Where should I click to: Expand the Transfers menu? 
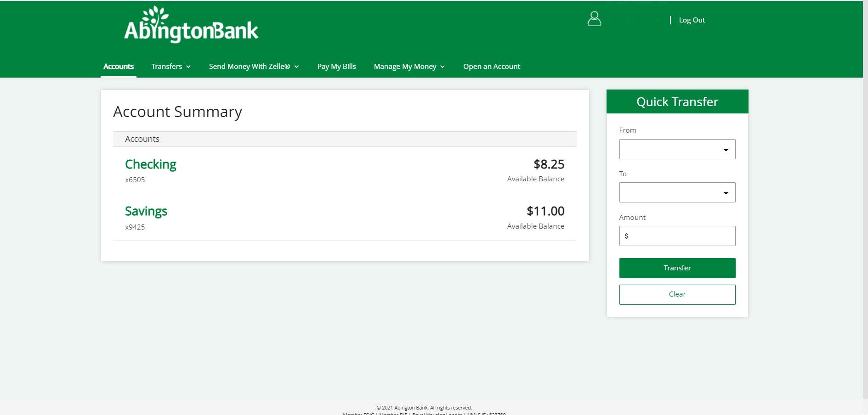coord(170,67)
